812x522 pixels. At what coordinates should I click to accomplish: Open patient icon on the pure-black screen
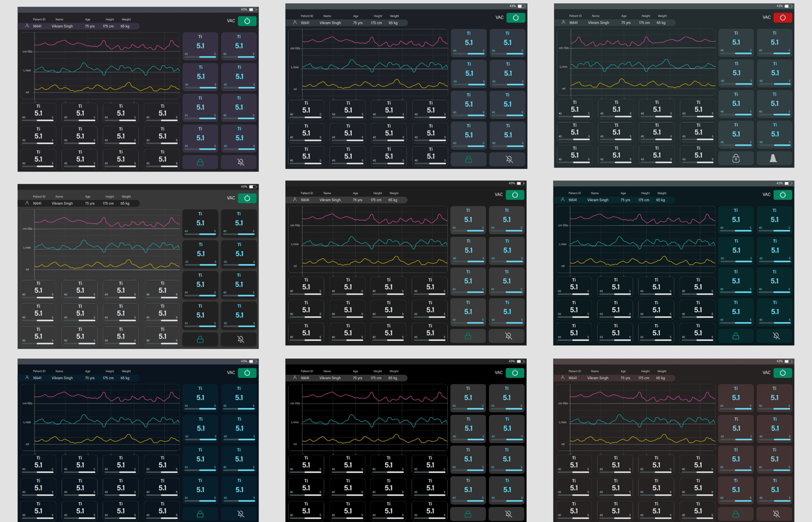294,378
